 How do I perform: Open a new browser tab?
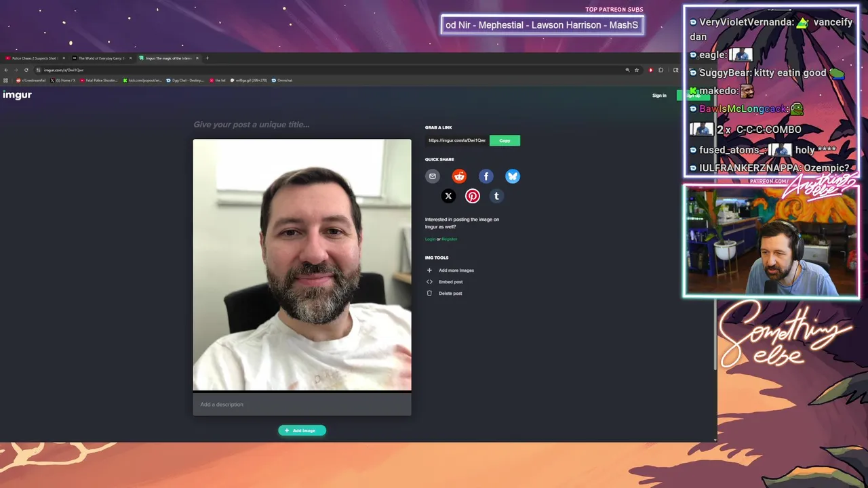point(207,58)
